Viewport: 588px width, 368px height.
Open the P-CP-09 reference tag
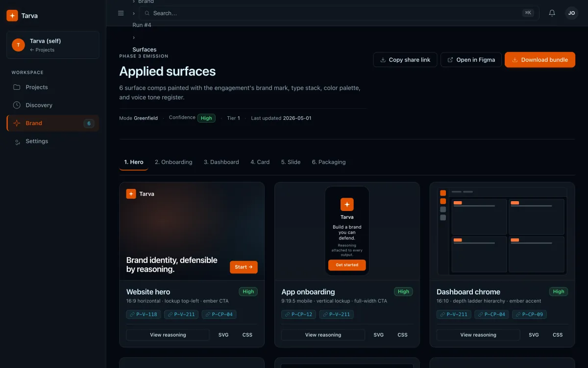point(529,315)
